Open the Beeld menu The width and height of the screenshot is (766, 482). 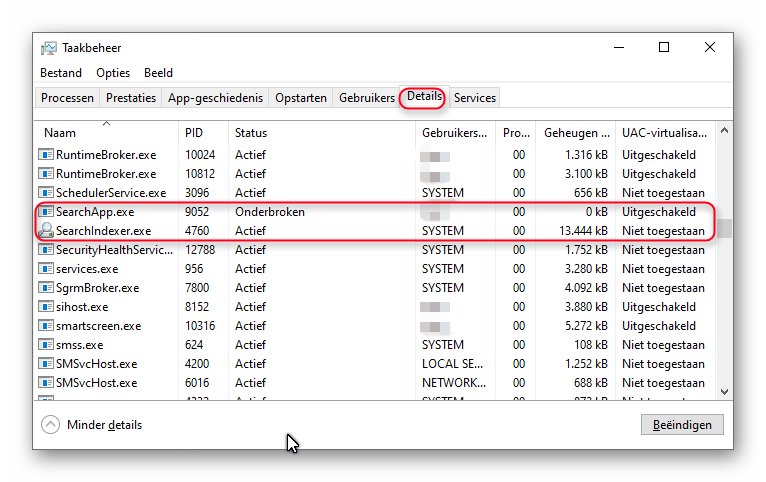pyautogui.click(x=158, y=73)
